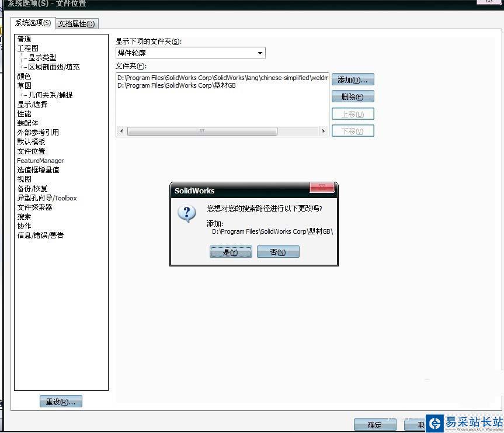Select 草图 in options tree
The height and width of the screenshot is (433, 504).
[24, 85]
